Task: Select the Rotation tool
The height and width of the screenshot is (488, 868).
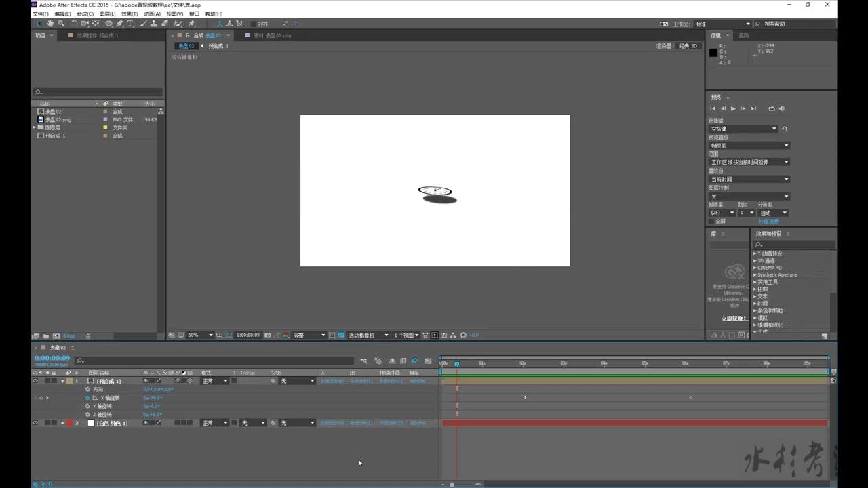Action: point(75,24)
